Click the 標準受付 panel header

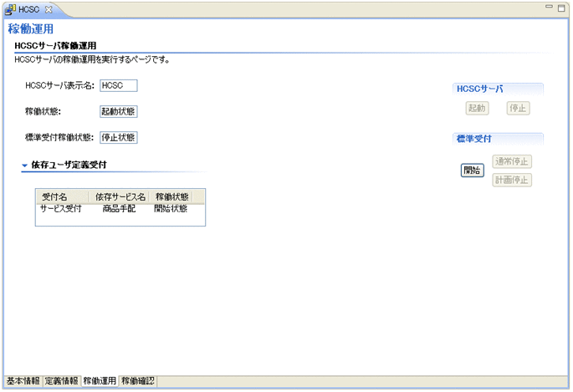click(498, 139)
